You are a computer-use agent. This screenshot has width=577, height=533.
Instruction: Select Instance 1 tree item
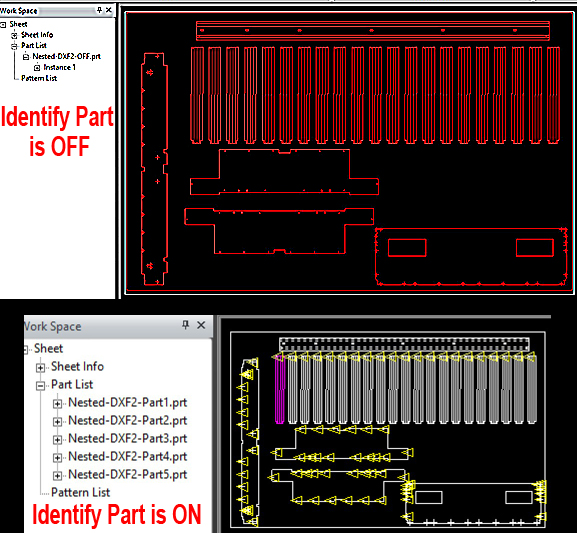click(x=59, y=67)
